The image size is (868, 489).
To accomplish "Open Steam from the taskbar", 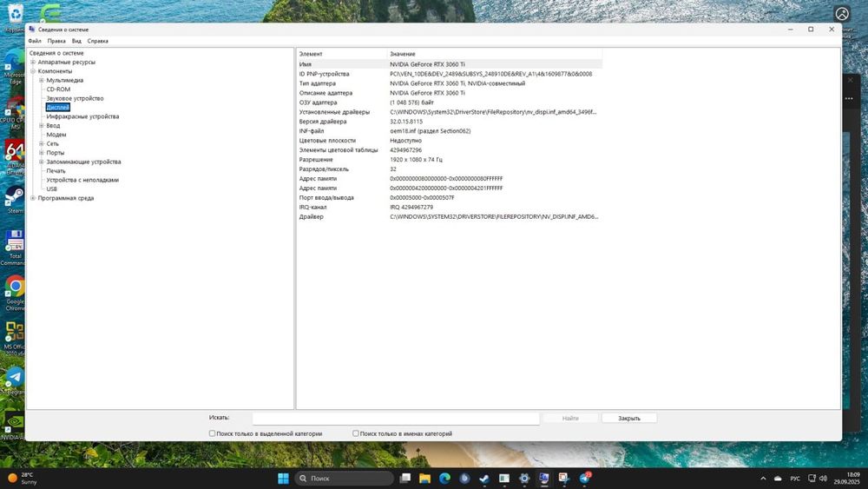I will (484, 479).
